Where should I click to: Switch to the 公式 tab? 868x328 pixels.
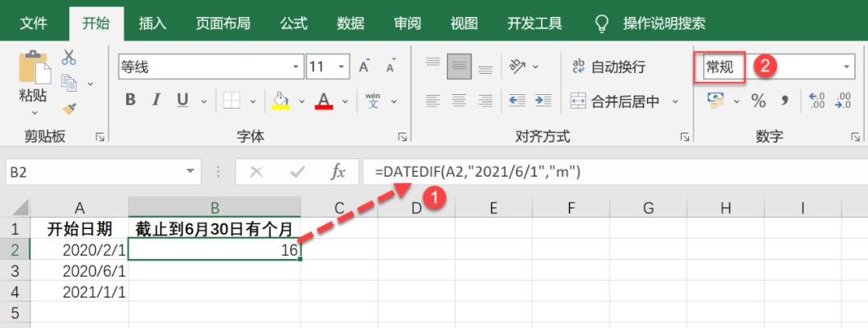coord(293,23)
